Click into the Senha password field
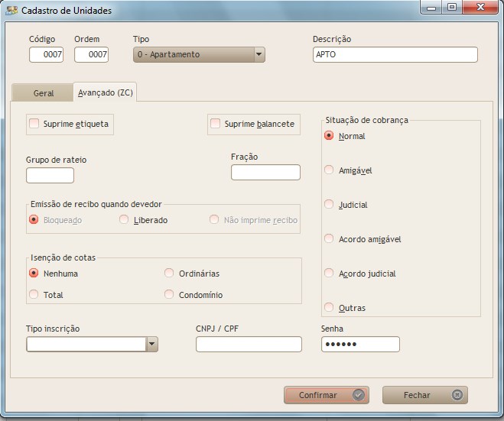This screenshot has height=421, width=504. point(360,345)
